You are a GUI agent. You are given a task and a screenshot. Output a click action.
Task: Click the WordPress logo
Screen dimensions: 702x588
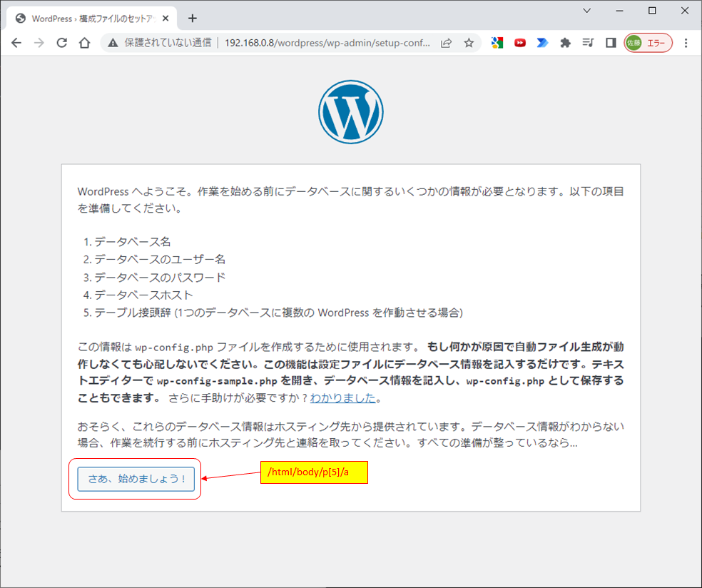point(351,112)
